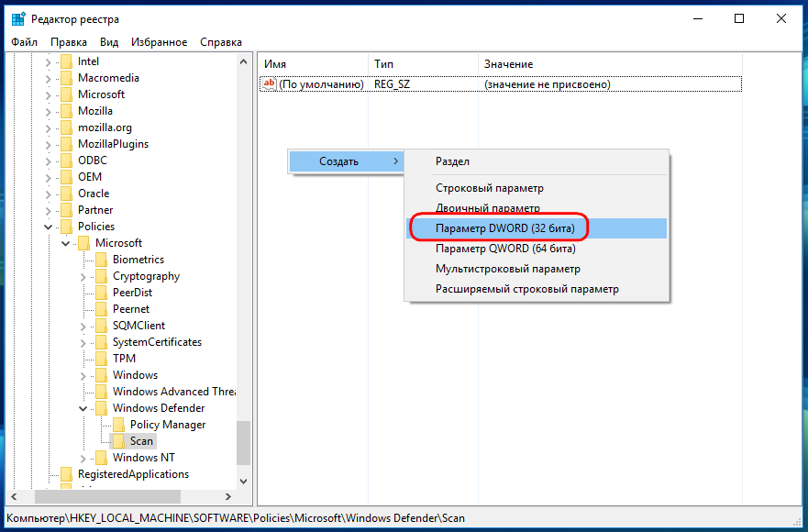
Task: Click the RegisteredApplications folder icon
Action: pyautogui.click(x=66, y=474)
